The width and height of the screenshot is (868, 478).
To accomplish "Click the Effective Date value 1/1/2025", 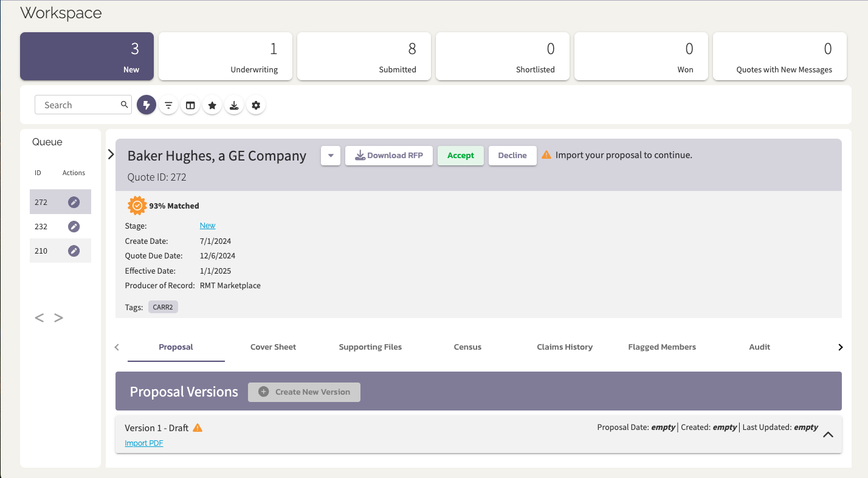I will tap(215, 271).
